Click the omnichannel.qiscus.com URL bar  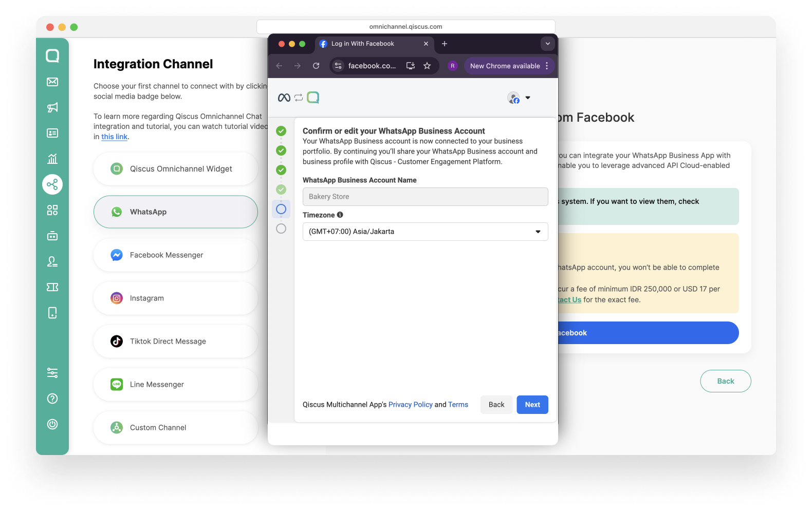(405, 27)
